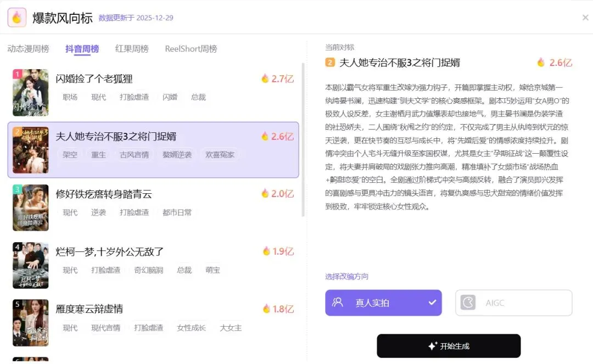Choose the AIGC adaptation option

click(x=513, y=303)
